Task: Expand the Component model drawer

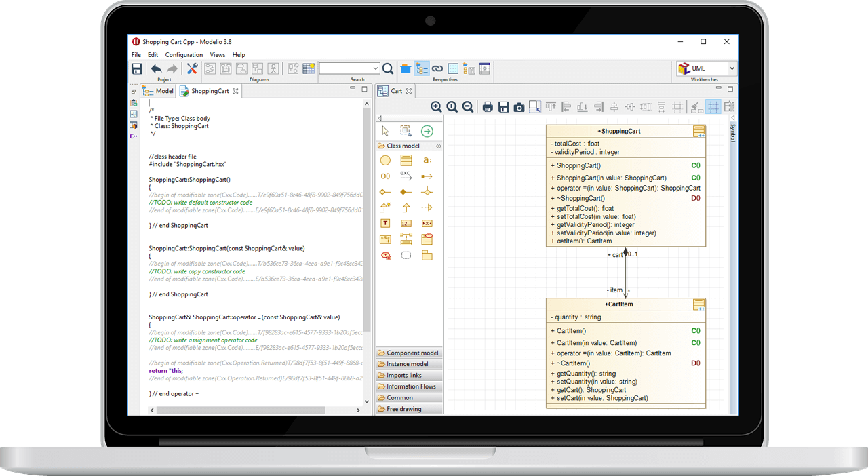Action: click(410, 353)
